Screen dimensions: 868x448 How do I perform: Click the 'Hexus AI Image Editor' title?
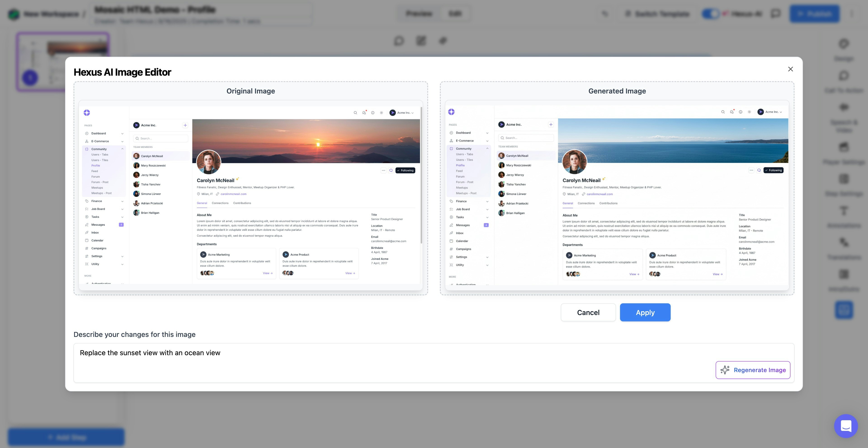(122, 72)
